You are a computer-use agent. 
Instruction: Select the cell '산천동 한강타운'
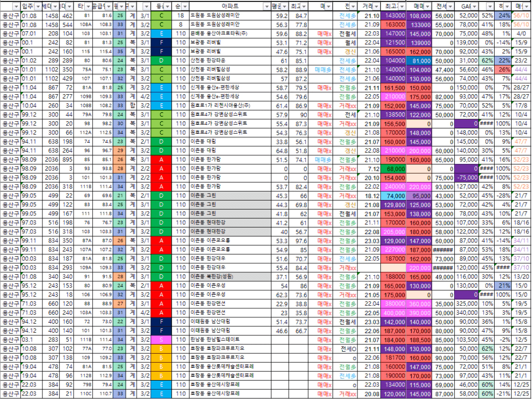[230, 60]
